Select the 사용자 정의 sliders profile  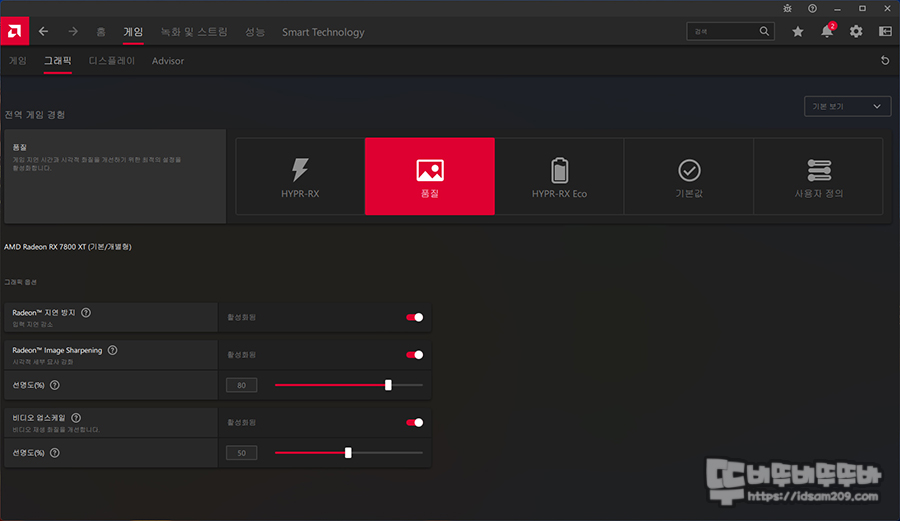click(x=818, y=176)
